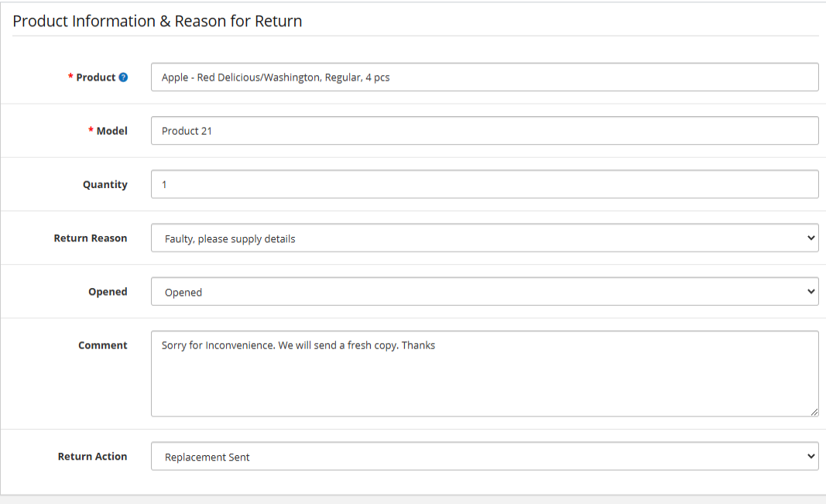
Task: Click the chevron arrow on the Opened select
Action: [x=811, y=292]
